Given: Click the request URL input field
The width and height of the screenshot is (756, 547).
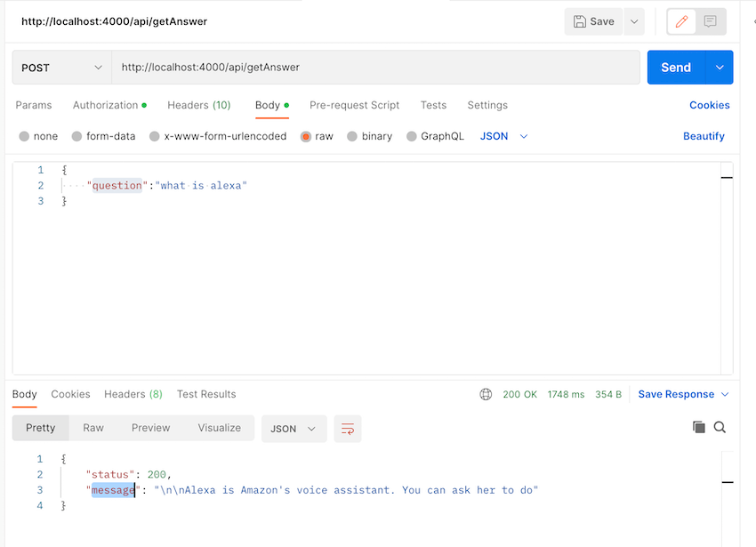Looking at the screenshot, I should pos(356,67).
